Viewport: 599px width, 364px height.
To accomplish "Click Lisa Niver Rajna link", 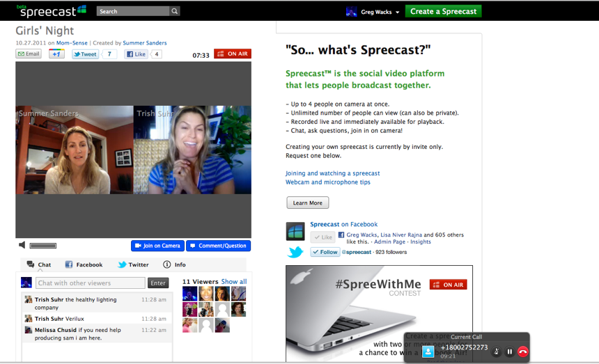I will point(401,235).
